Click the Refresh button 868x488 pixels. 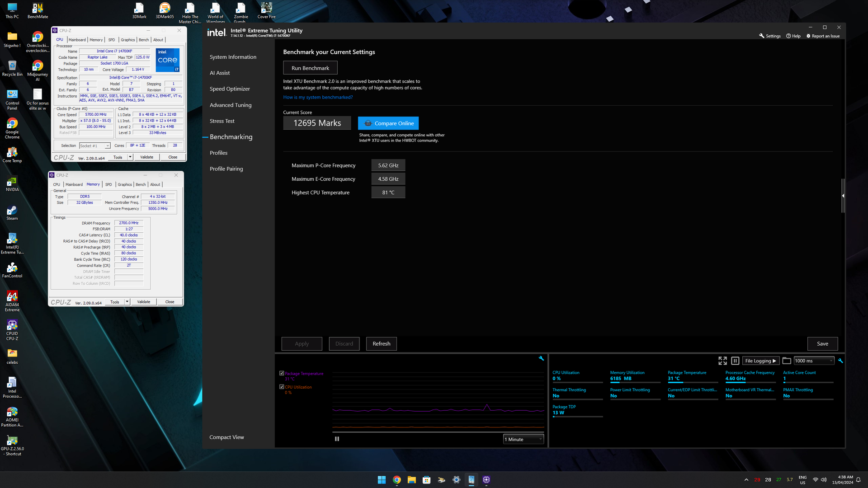pos(381,344)
